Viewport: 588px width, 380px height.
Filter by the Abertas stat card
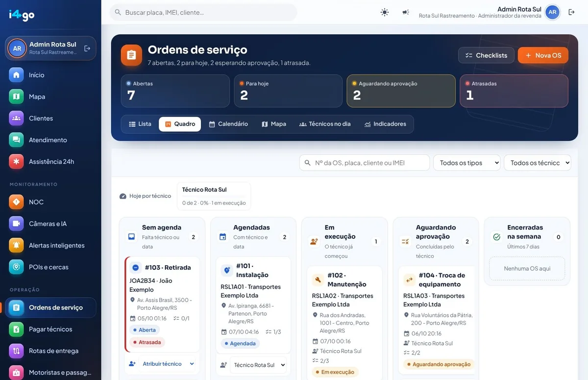(175, 91)
